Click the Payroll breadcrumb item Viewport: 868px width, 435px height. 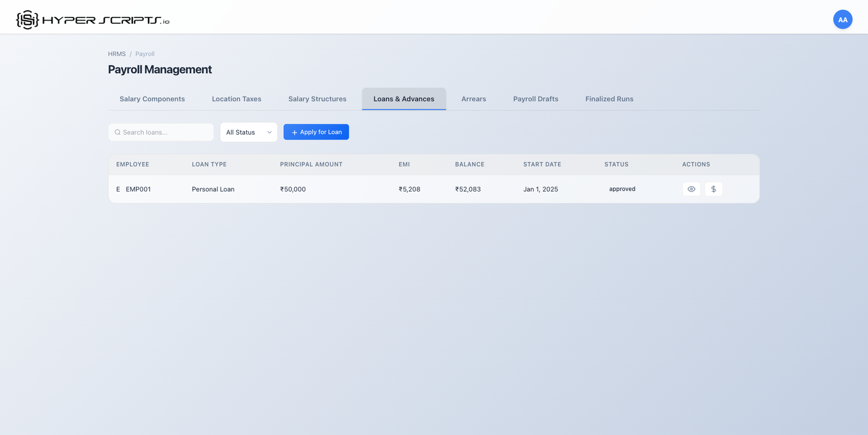[145, 54]
